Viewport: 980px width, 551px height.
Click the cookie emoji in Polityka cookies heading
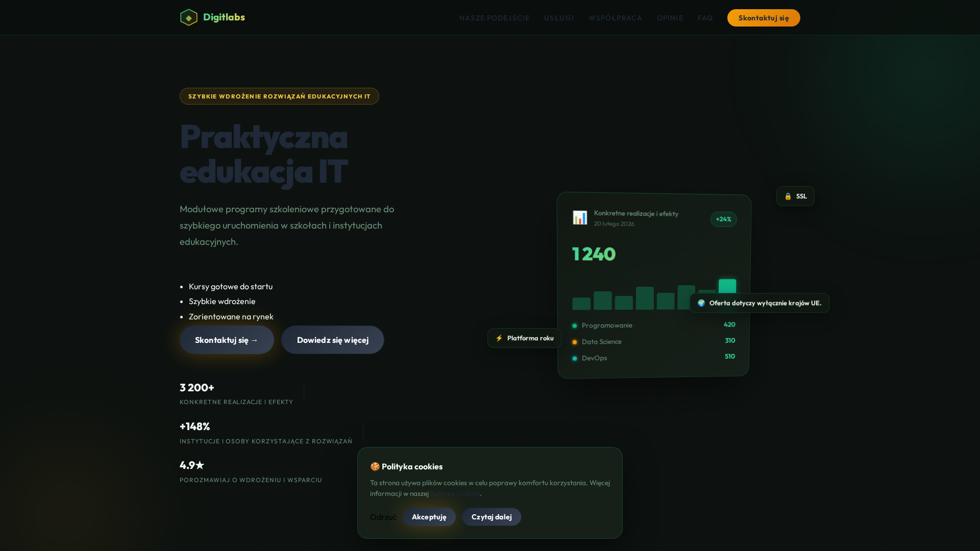click(375, 467)
